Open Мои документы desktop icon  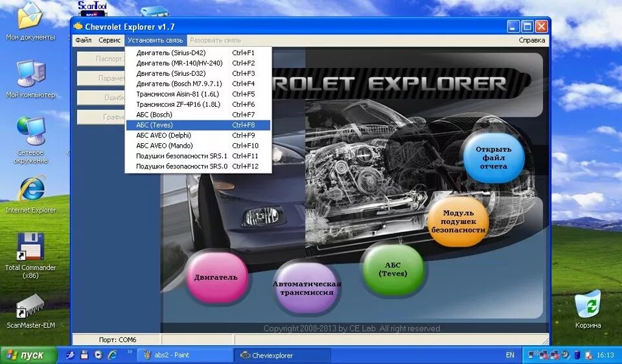30,23
